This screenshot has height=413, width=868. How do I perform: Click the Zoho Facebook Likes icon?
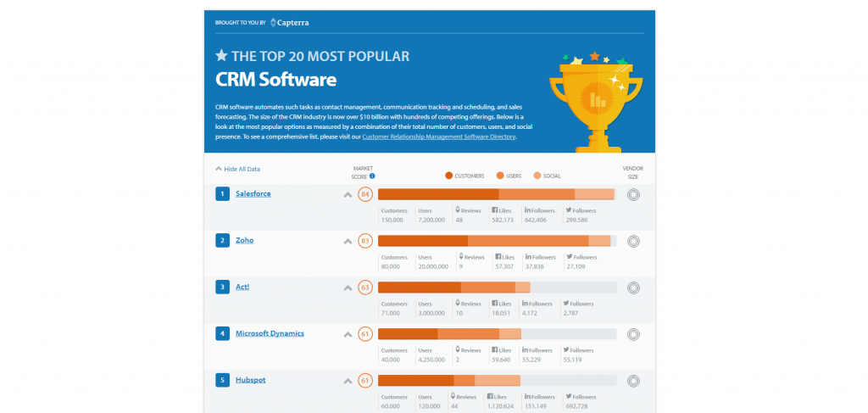(x=498, y=257)
